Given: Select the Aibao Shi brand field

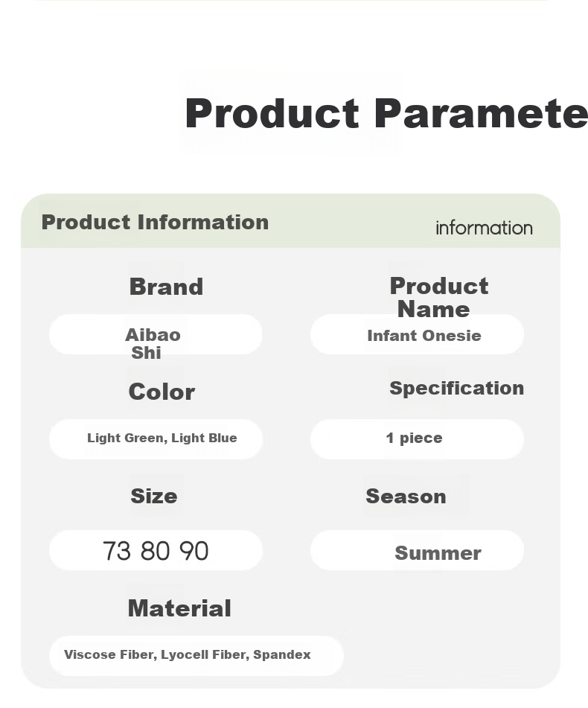Looking at the screenshot, I should click(156, 334).
